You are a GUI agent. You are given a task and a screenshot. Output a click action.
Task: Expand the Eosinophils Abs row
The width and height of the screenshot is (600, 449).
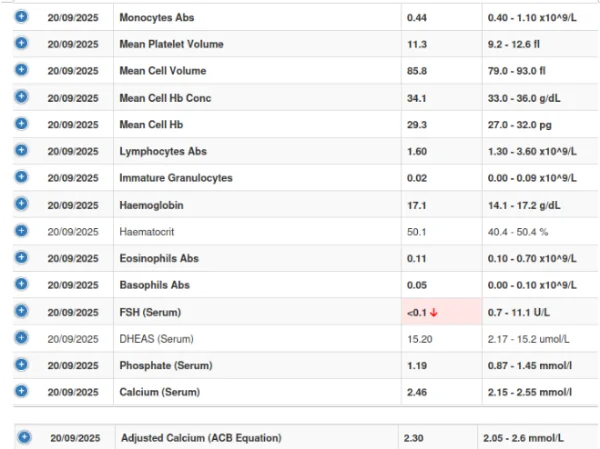(22, 257)
